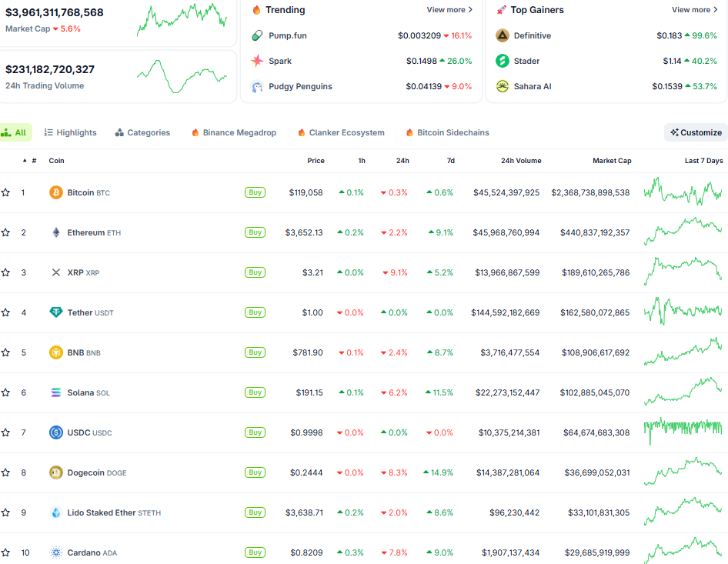Click the Pudgy Penguins logo
This screenshot has width=728, height=564.
tap(257, 86)
